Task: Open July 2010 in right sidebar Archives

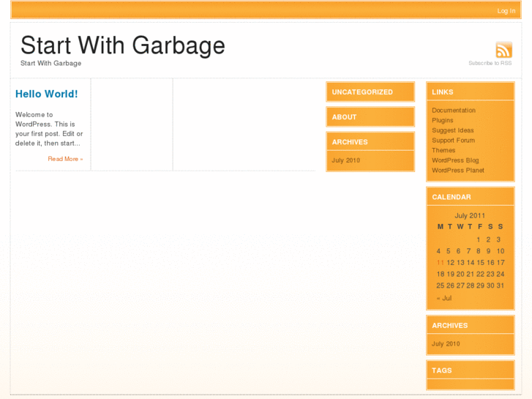Action: click(446, 343)
